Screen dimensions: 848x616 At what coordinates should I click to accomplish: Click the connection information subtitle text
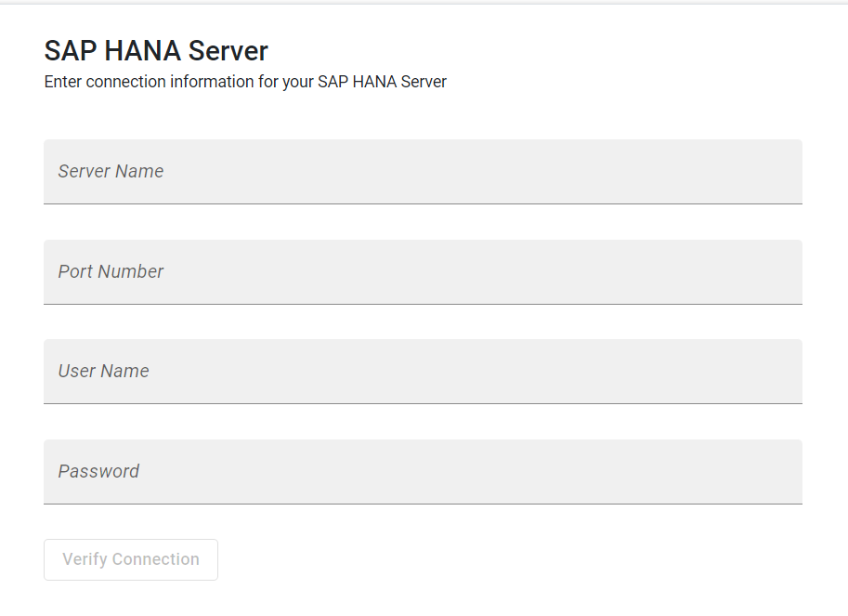(245, 82)
